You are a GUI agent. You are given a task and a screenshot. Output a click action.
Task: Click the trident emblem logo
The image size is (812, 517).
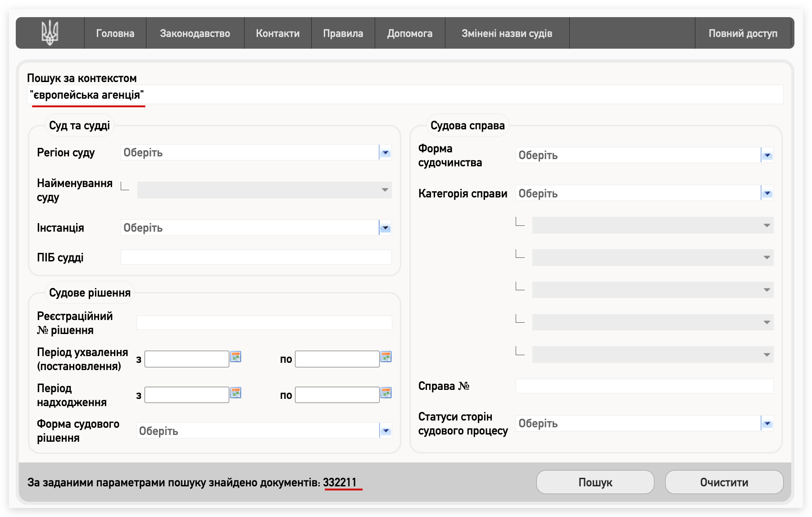point(50,33)
